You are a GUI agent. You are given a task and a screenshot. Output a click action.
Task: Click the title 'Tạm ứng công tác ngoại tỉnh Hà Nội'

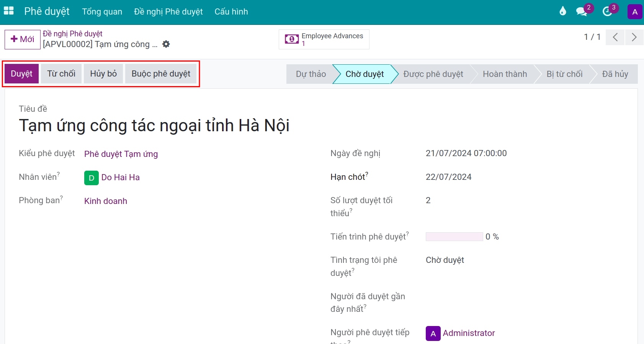point(154,126)
